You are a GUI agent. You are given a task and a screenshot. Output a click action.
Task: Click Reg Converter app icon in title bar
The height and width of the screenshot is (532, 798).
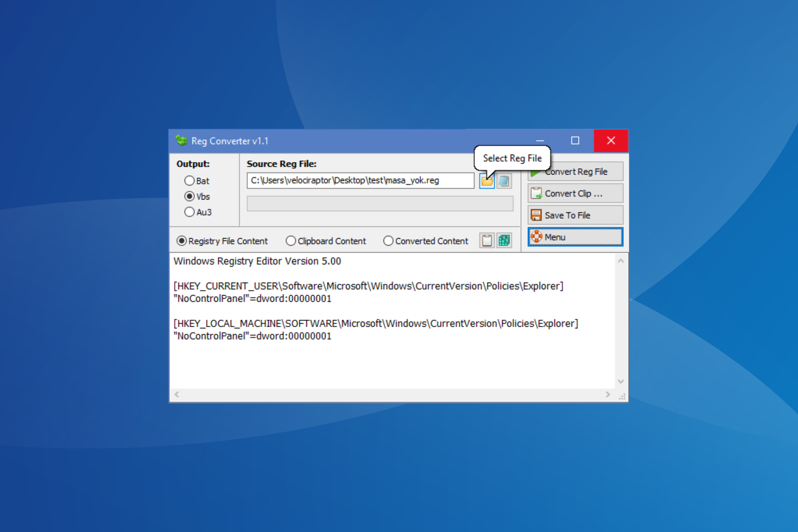coord(181,141)
